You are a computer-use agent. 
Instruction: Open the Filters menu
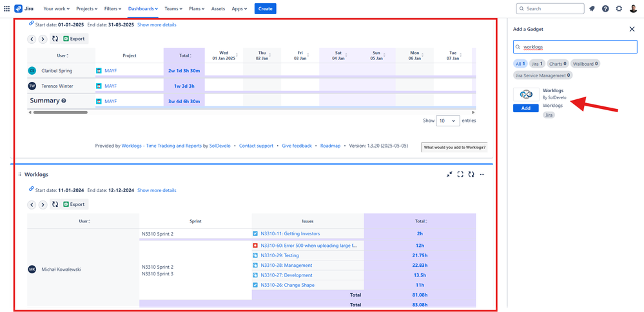pos(113,8)
